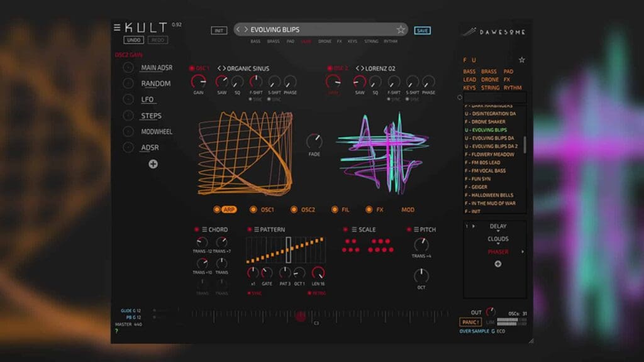The height and width of the screenshot is (362, 644).
Task: Toggle the OSC2 tab power indicator
Action: tap(294, 209)
